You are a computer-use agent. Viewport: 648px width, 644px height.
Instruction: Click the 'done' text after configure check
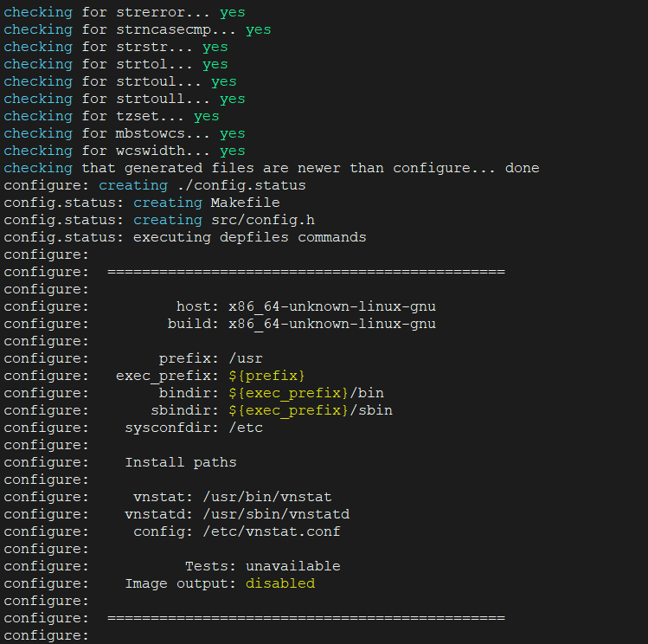(x=522, y=168)
